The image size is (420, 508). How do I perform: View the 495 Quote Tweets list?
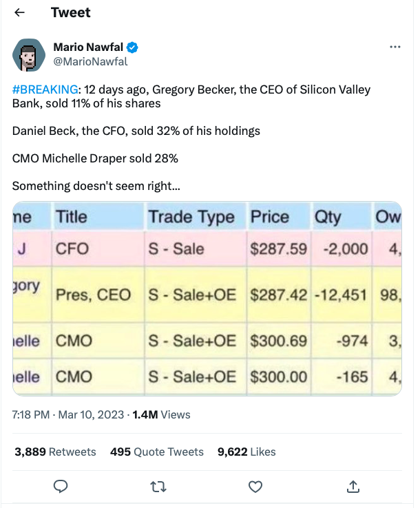[157, 452]
